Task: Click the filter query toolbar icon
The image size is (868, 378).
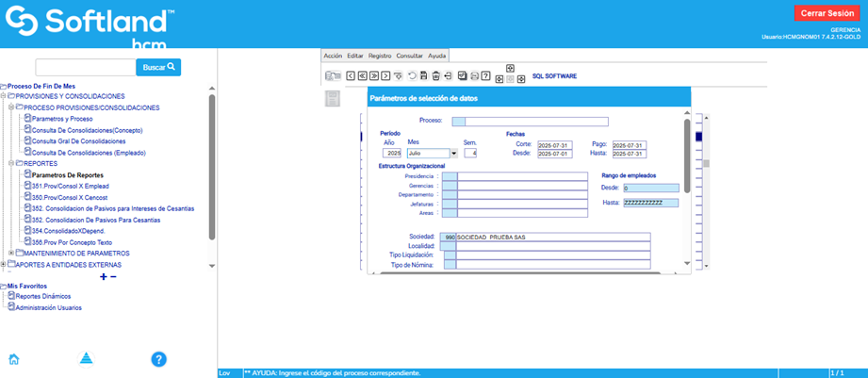Action: (x=398, y=75)
